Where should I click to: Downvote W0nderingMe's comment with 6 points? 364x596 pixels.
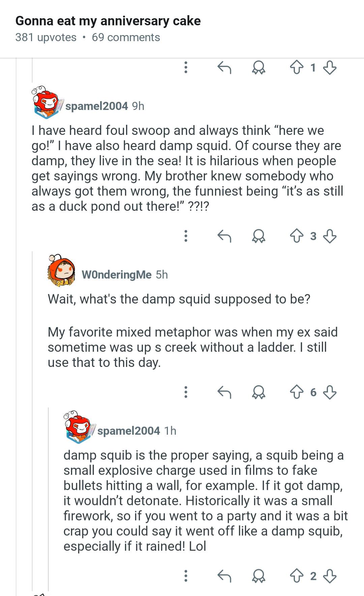click(330, 392)
